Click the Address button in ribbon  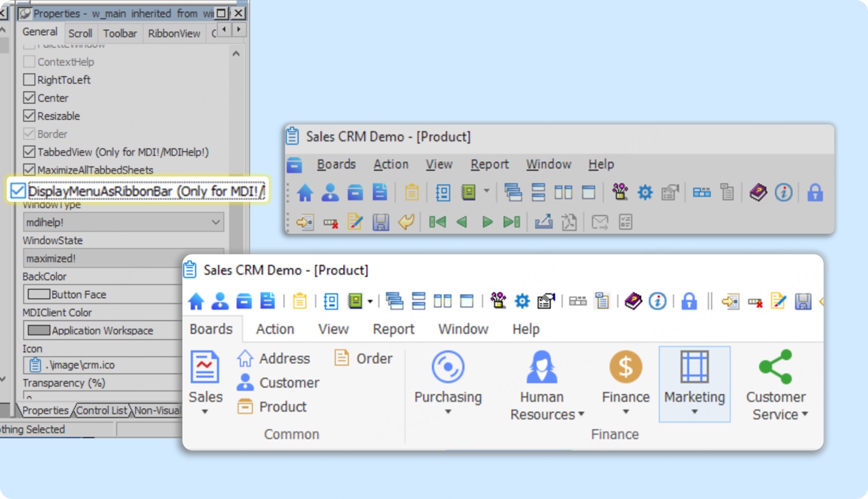coord(274,359)
